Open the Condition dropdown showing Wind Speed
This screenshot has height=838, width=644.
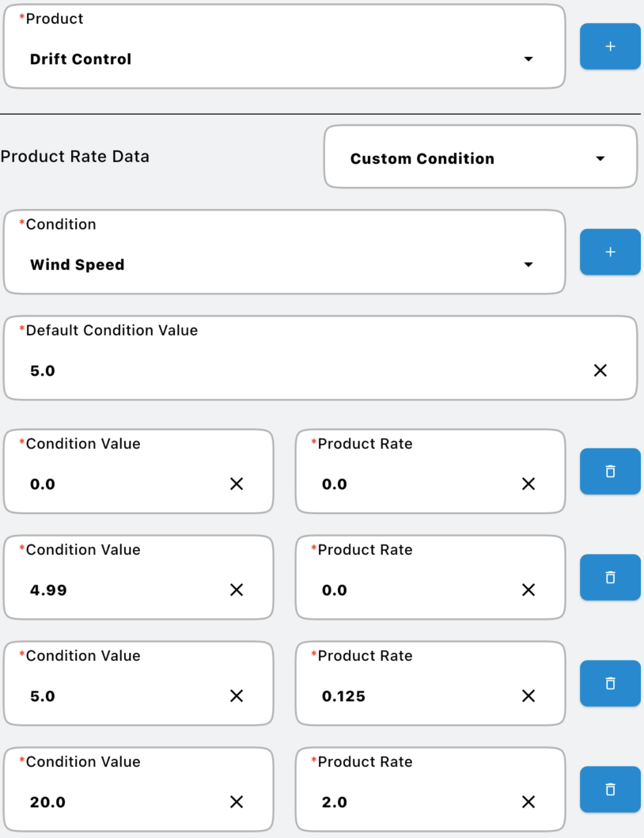(x=283, y=265)
